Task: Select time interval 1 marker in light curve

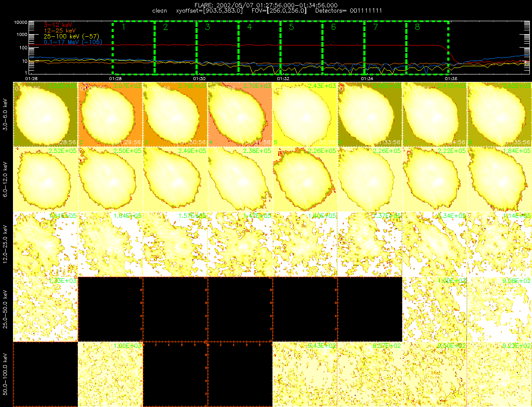Action: click(124, 27)
